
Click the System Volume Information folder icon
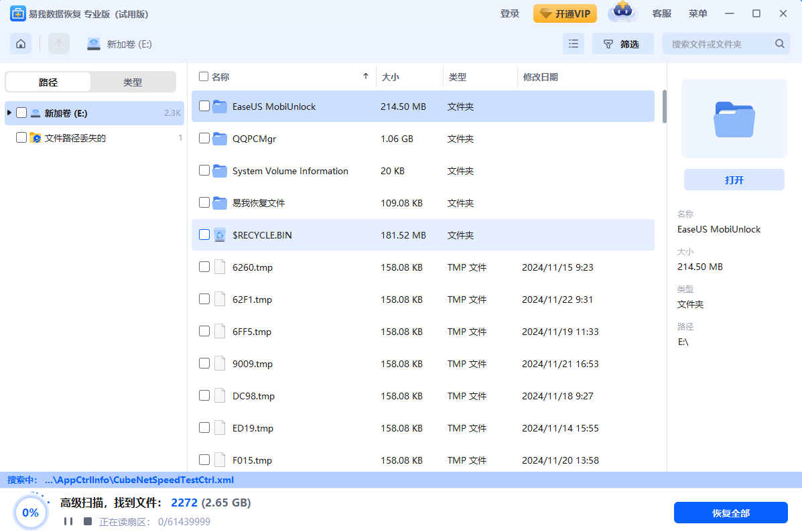point(220,171)
